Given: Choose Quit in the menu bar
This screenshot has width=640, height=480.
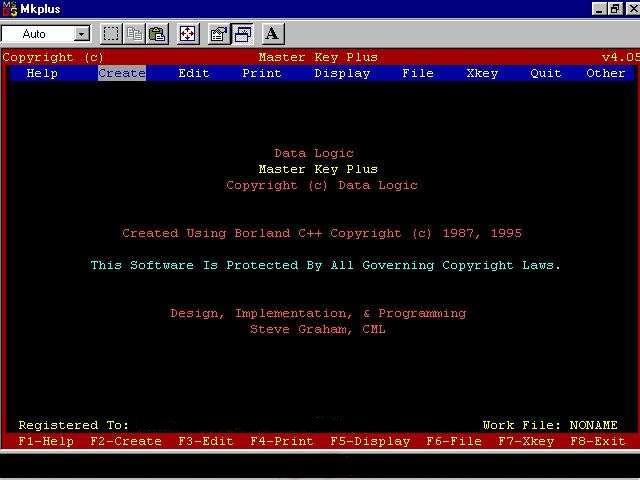Looking at the screenshot, I should tap(546, 73).
